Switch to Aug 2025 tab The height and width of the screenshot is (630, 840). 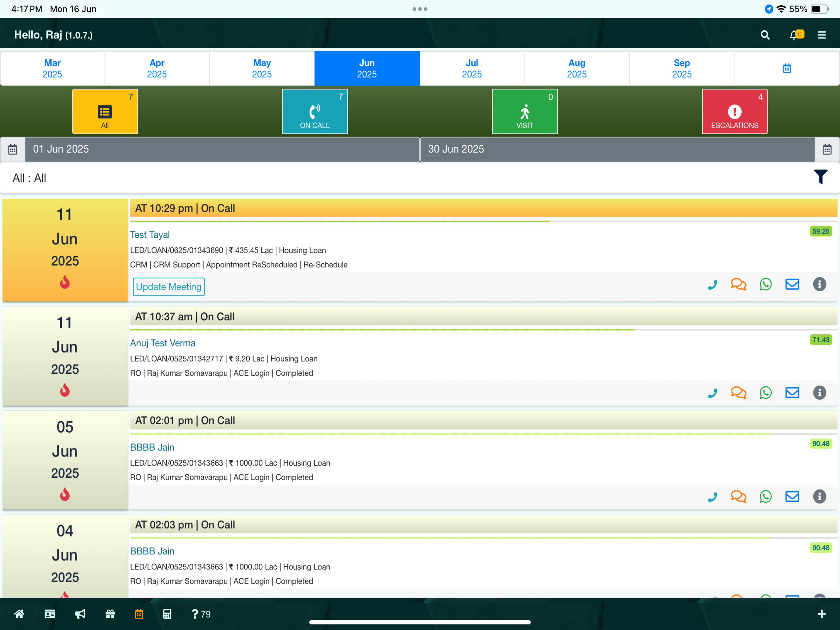pyautogui.click(x=577, y=68)
